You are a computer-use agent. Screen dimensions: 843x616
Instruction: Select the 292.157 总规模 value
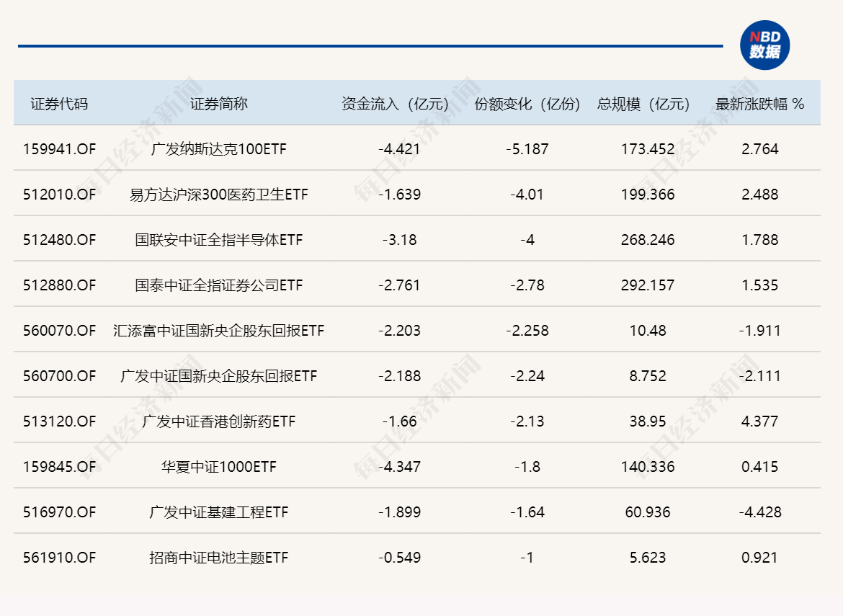(x=647, y=285)
